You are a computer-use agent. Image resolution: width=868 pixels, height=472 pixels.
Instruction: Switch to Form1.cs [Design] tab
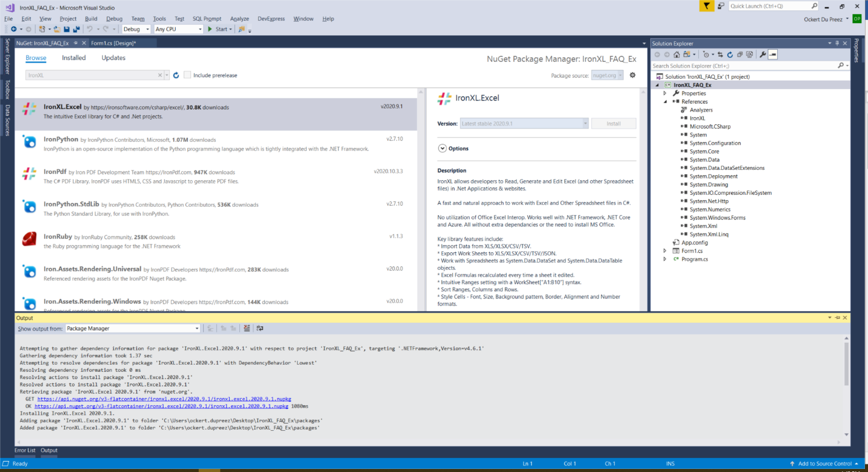pyautogui.click(x=113, y=43)
